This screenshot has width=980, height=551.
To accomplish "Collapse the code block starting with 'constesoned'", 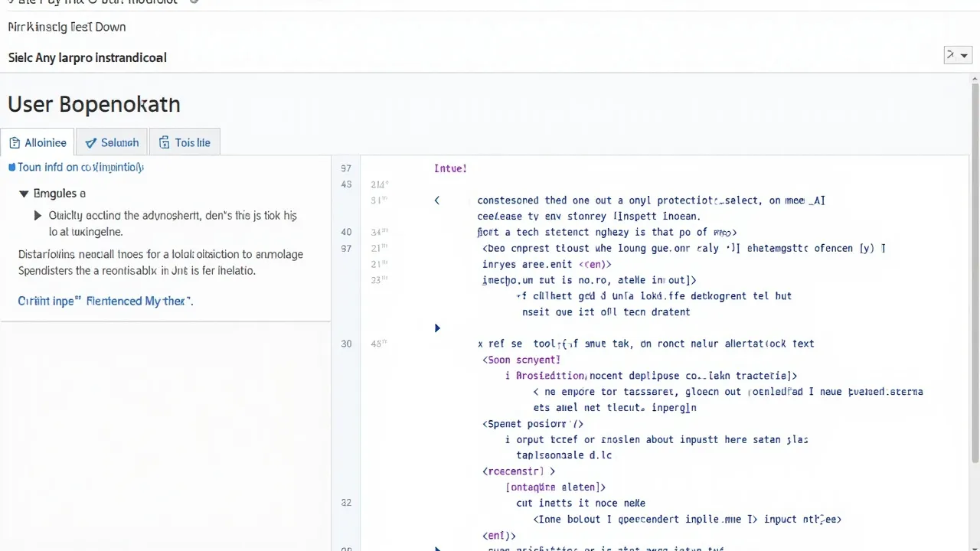I will pyautogui.click(x=437, y=201).
